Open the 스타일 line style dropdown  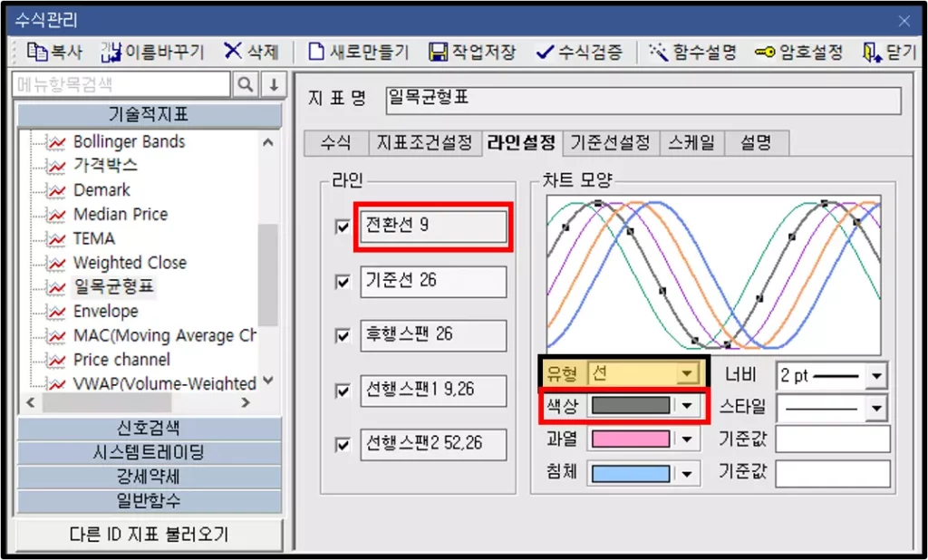click(x=876, y=408)
